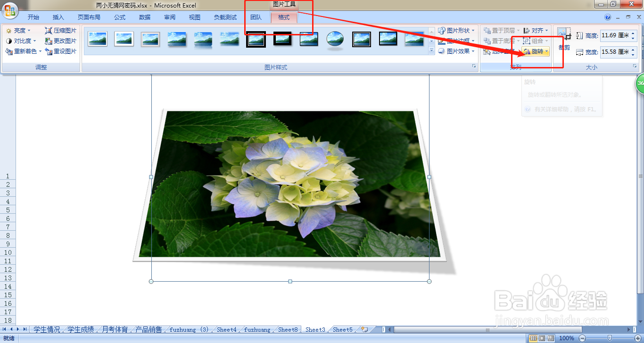Open the 产品销售 sheet tab
The height and width of the screenshot is (343, 644).
[149, 329]
